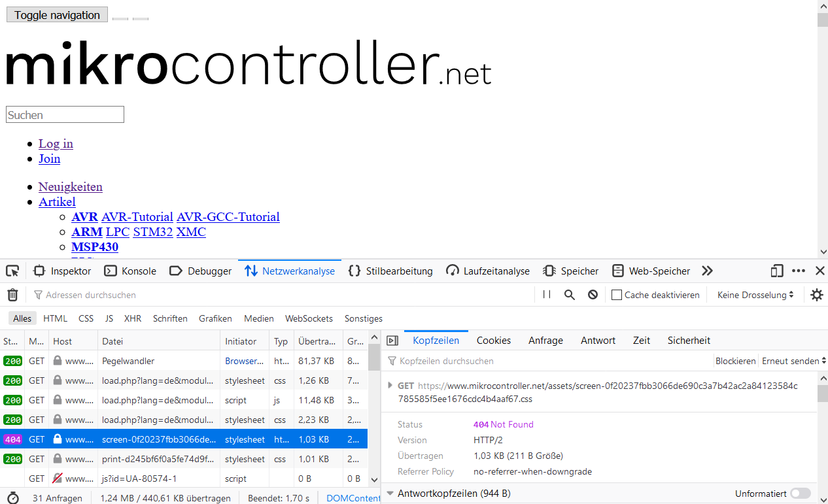Clear network log with trash icon

pyautogui.click(x=12, y=295)
